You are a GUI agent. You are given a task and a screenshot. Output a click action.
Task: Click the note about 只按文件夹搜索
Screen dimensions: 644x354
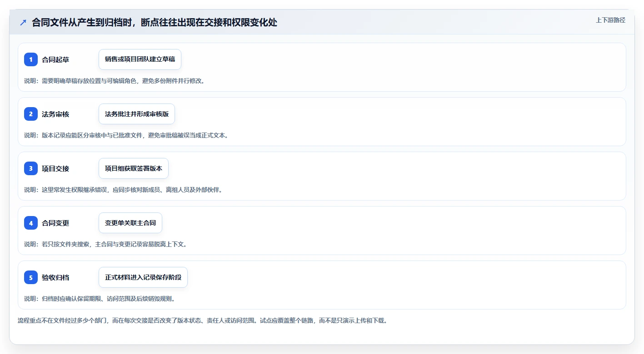click(105, 244)
